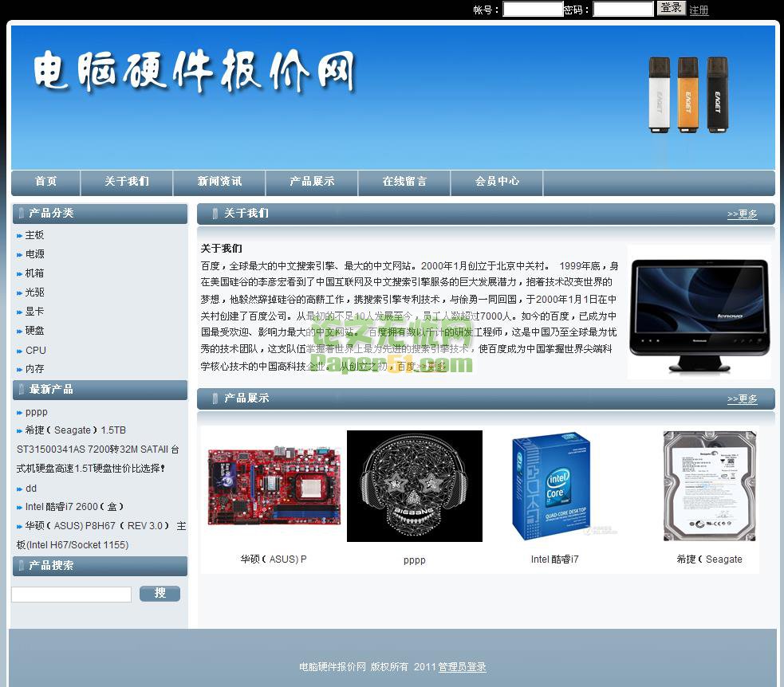The width and height of the screenshot is (784, 687).
Task: Select the 机箱 product category
Action: tap(34, 273)
